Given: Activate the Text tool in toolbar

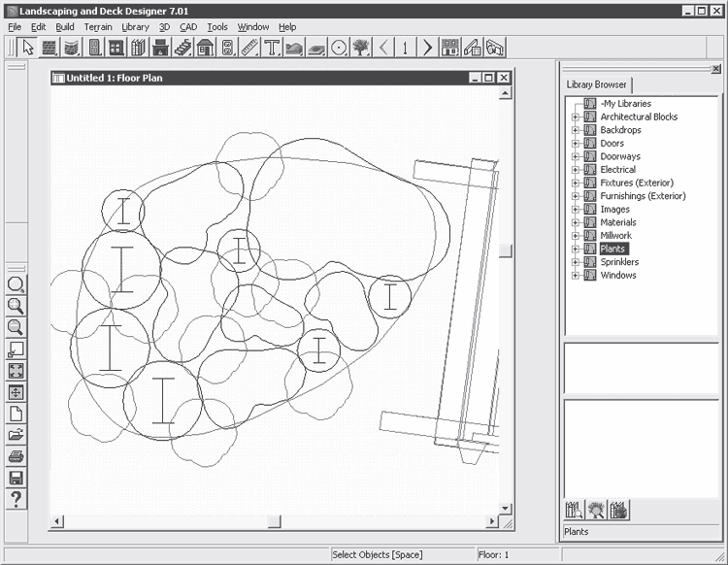Looking at the screenshot, I should [272, 48].
